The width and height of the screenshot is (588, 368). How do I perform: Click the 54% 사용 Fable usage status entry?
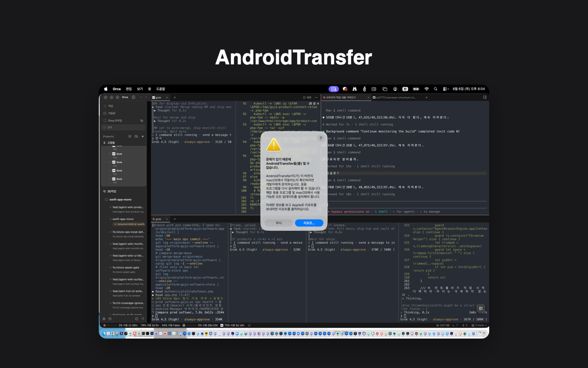coord(171,325)
